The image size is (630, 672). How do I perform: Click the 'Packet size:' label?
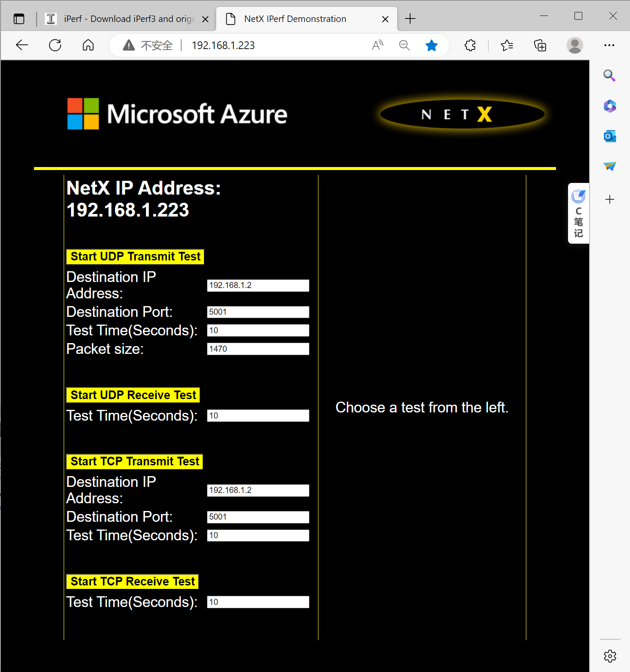105,349
